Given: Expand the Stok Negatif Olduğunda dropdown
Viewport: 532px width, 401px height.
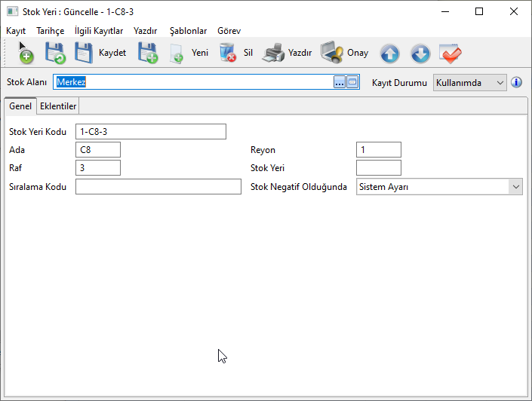Looking at the screenshot, I should click(515, 186).
